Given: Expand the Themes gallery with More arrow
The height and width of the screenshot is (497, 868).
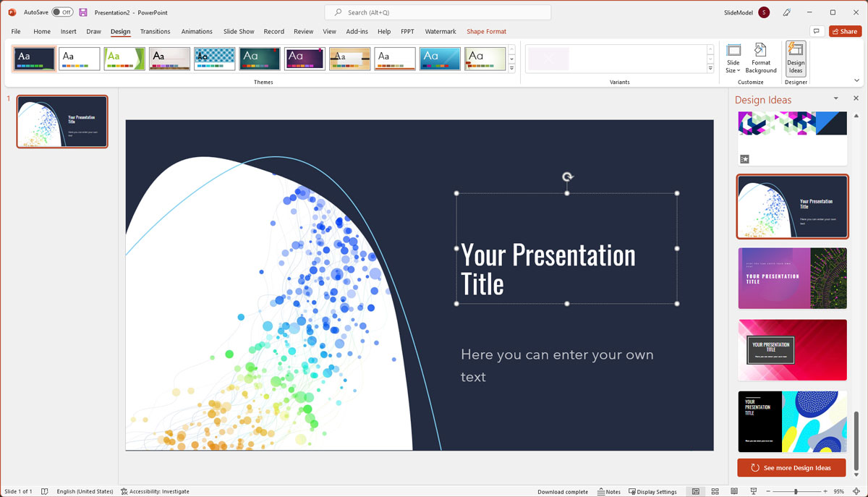Looking at the screenshot, I should [x=511, y=69].
